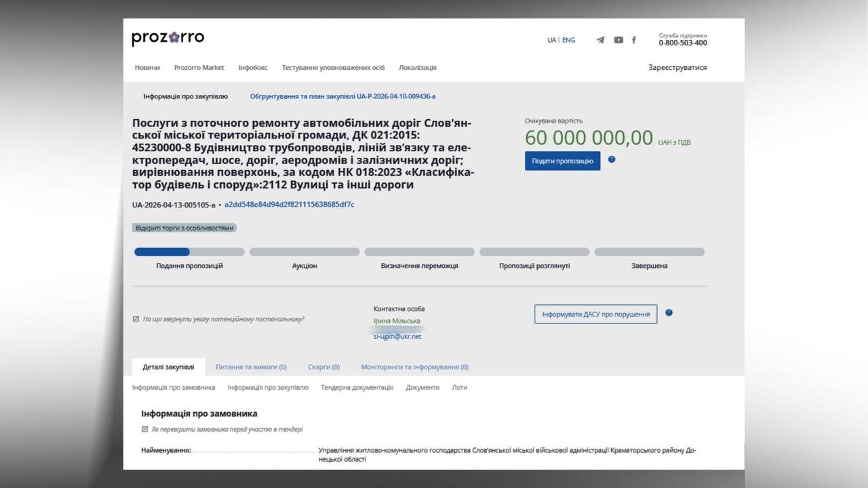The image size is (868, 488).
Task: Click Зареєструватися link
Action: pos(677,68)
